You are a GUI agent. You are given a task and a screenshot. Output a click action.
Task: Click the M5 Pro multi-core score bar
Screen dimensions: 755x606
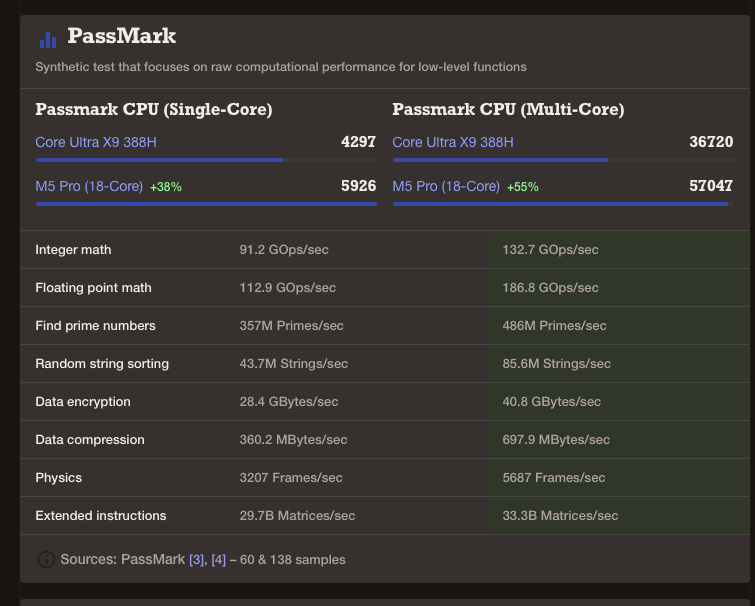(x=563, y=204)
